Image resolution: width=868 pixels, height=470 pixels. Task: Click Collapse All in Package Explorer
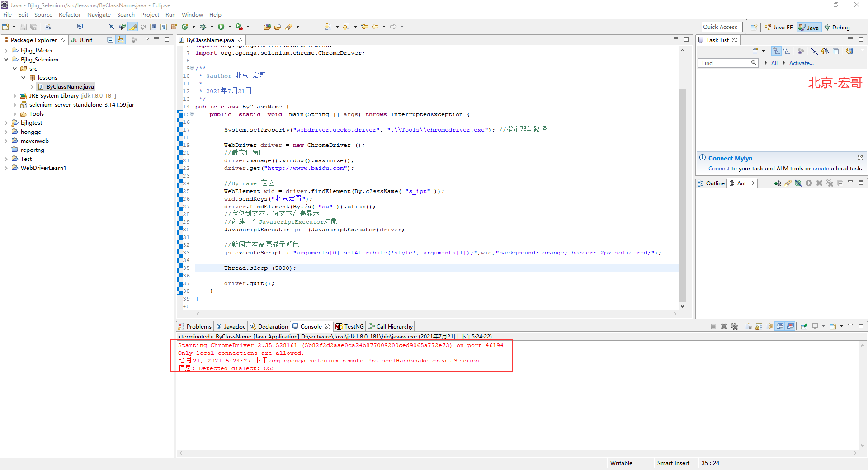coord(110,40)
